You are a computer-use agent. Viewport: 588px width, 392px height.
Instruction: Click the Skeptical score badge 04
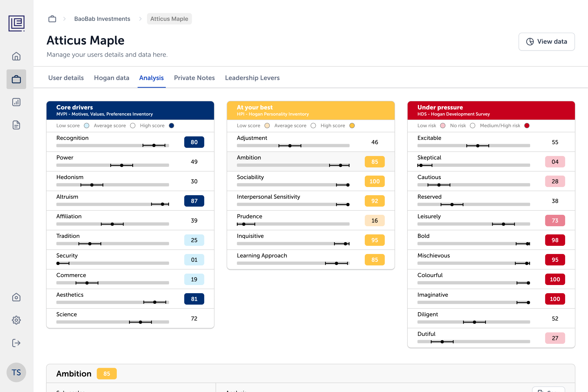(555, 162)
